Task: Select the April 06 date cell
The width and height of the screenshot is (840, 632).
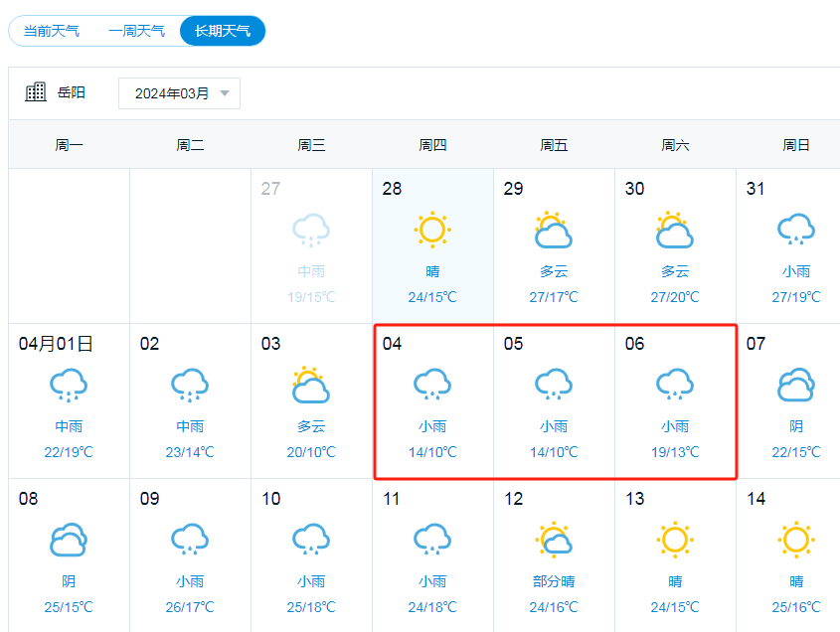Action: point(675,400)
